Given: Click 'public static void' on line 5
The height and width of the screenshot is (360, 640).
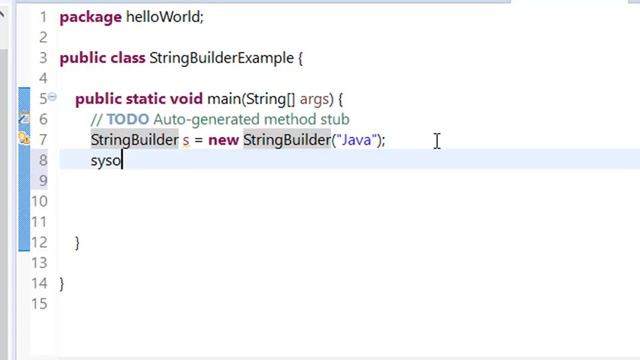Looking at the screenshot, I should click(139, 99).
